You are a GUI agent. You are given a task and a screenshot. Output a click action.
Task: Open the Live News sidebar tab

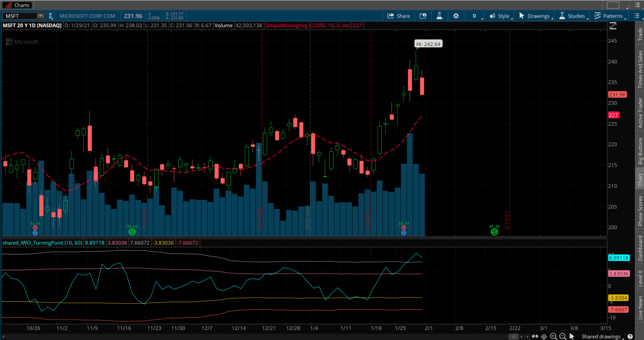(x=640, y=307)
